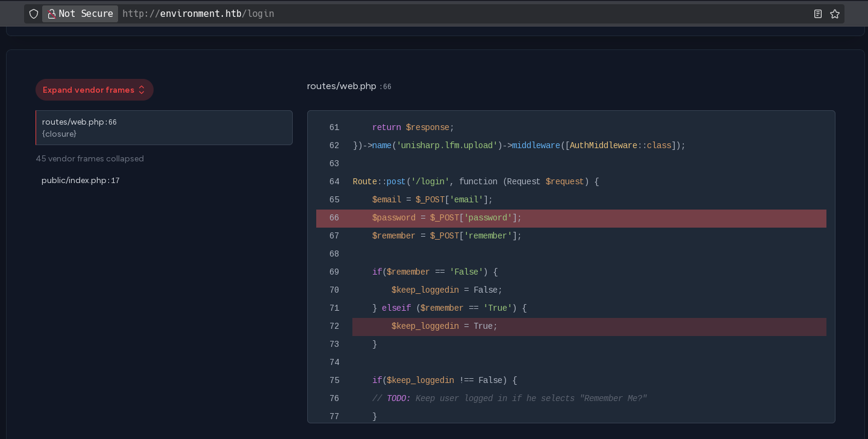Open the Not Secure connection info
Screen dimensions: 868x439
(x=80, y=14)
